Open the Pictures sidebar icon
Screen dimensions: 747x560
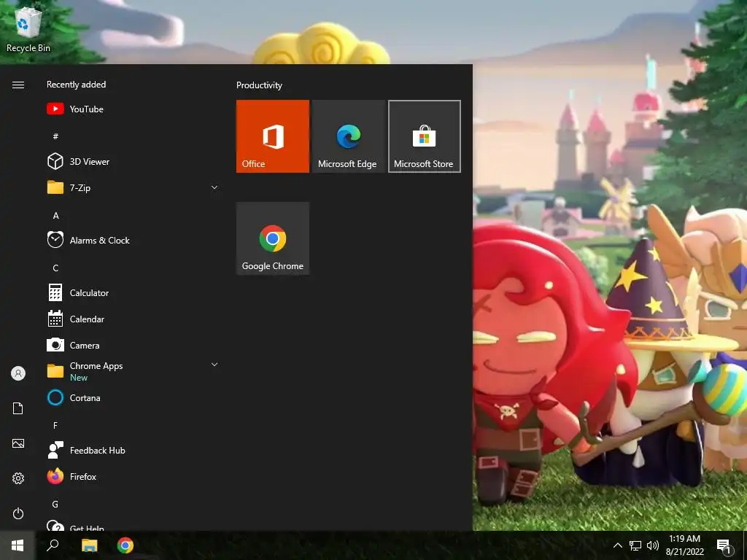click(18, 443)
